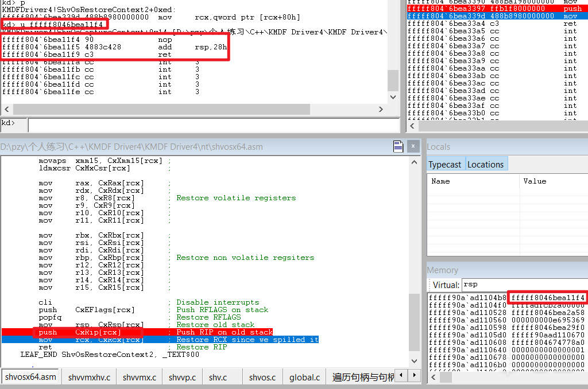Viewport: 588px width, 389px height.
Task: Click the command output horizontal right arrow
Action: 381,109
